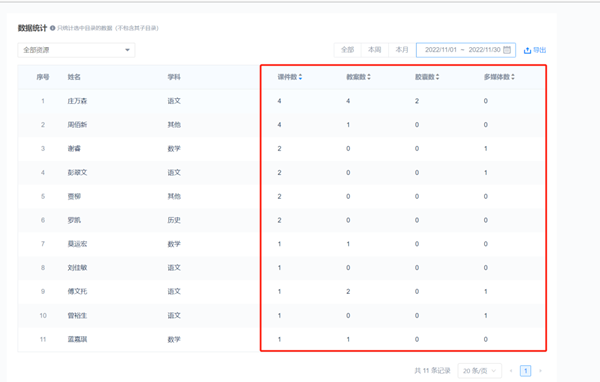Click the export upload icon

pos(527,50)
